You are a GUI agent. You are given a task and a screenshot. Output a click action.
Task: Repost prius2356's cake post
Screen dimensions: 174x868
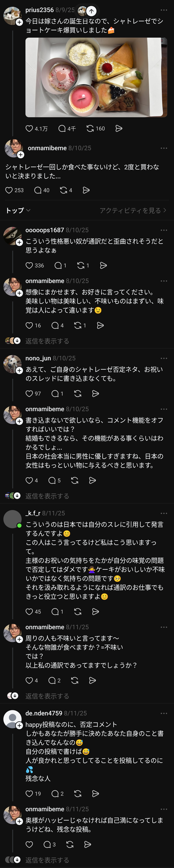coord(90,128)
